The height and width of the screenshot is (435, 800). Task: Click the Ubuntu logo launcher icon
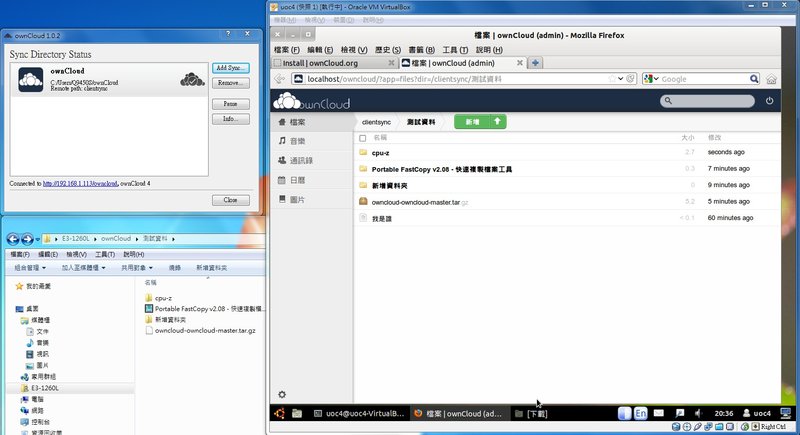tap(280, 414)
